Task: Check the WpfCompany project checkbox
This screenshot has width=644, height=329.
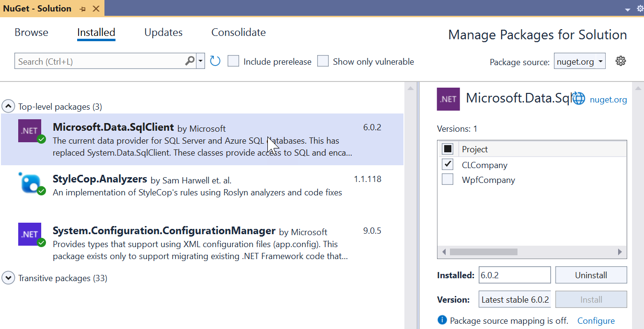Action: (448, 180)
